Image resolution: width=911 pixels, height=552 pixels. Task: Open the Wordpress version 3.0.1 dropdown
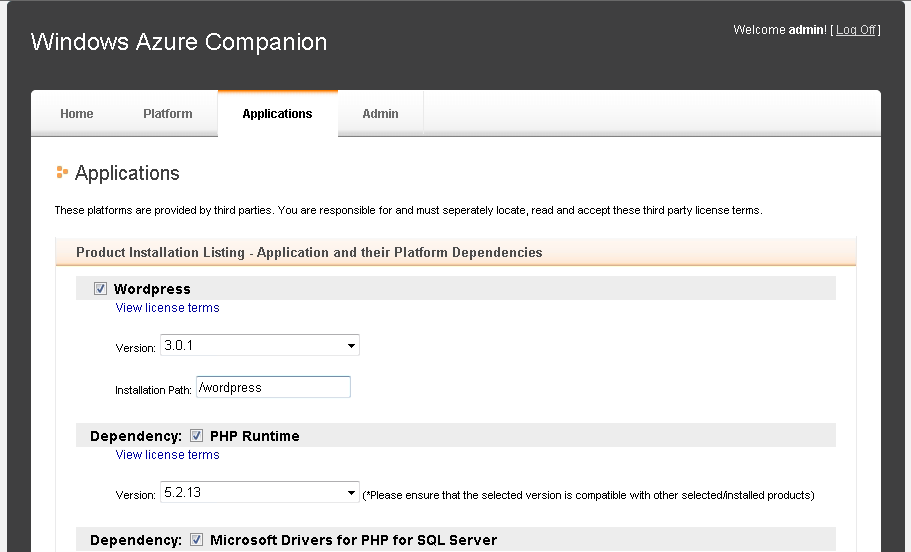tap(260, 345)
